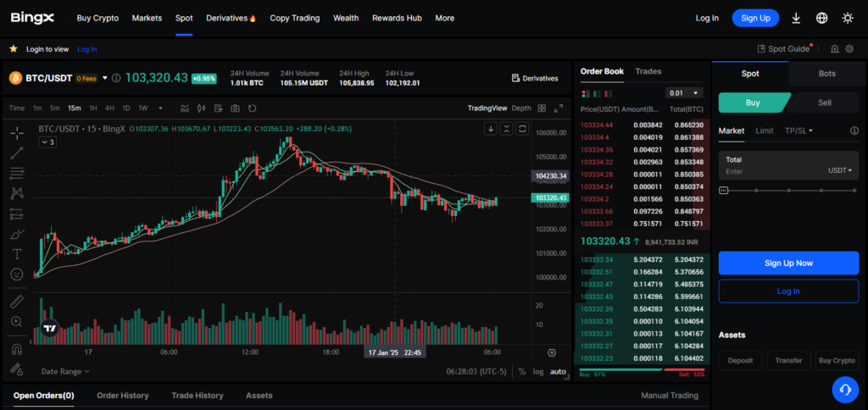Open the Markets page
Image resolution: width=868 pixels, height=410 pixels.
[147, 19]
